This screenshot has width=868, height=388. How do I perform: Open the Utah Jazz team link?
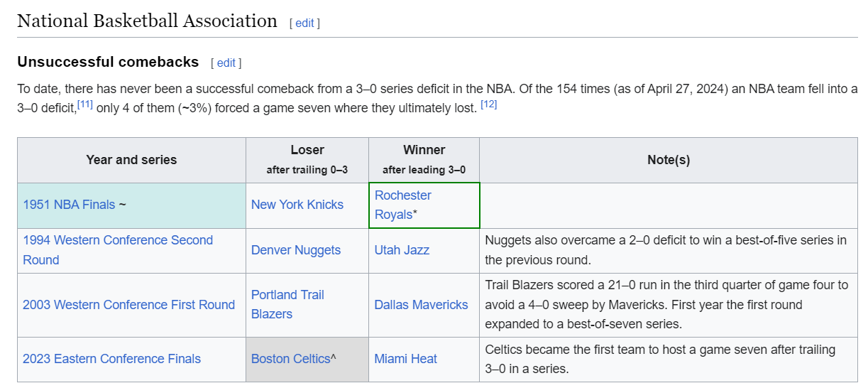[x=402, y=250]
